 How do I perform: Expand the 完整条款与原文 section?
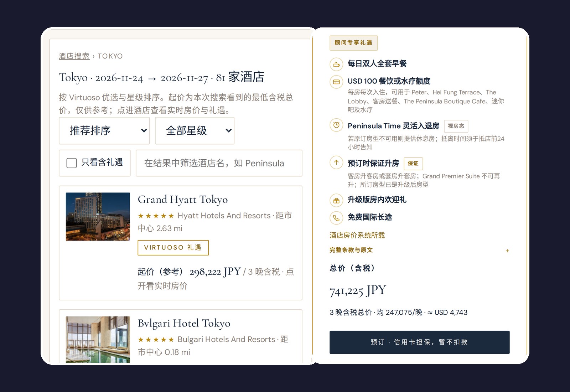(x=419, y=250)
